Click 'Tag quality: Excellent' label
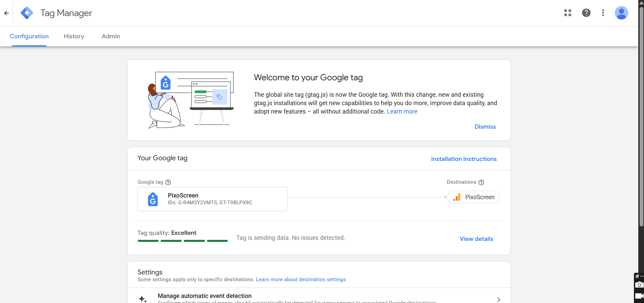The height and width of the screenshot is (303, 644). coord(167,233)
